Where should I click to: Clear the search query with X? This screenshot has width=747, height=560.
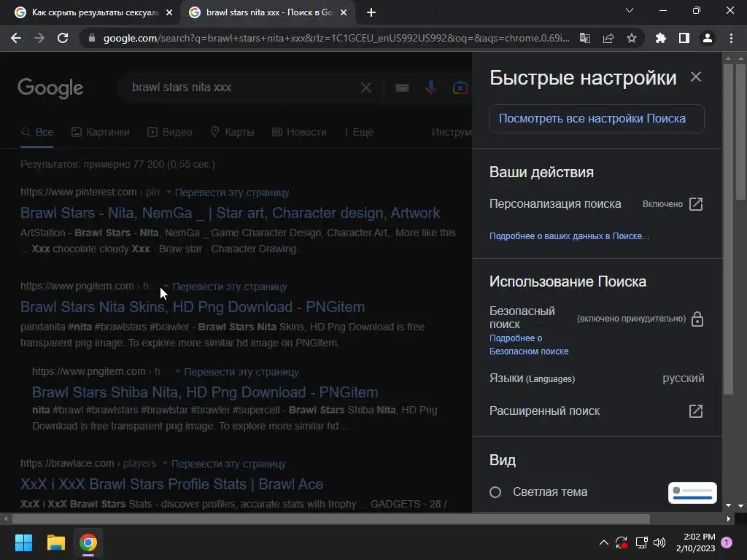pos(366,87)
